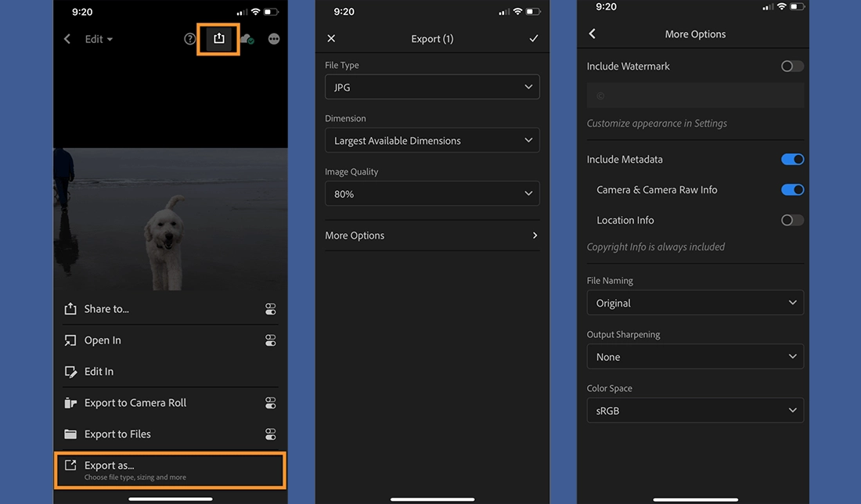Enable the Include Watermark switch
The width and height of the screenshot is (861, 504).
(x=792, y=67)
